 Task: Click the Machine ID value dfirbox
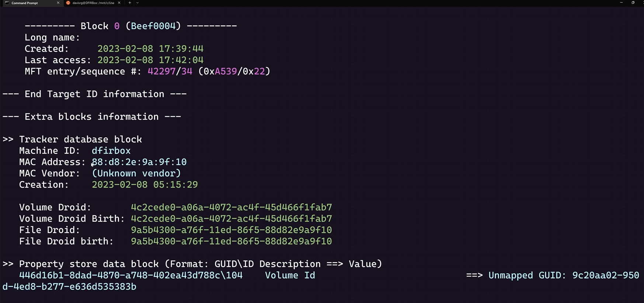pos(111,151)
